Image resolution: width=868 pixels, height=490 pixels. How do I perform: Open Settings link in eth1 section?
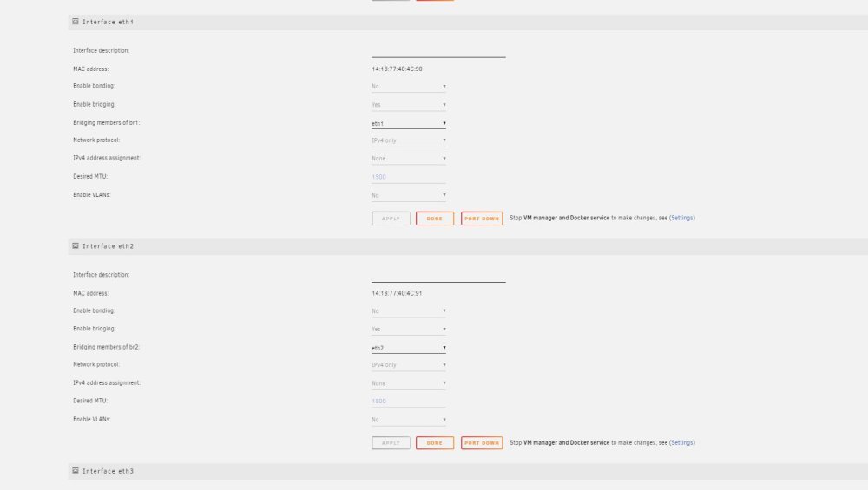pyautogui.click(x=682, y=218)
